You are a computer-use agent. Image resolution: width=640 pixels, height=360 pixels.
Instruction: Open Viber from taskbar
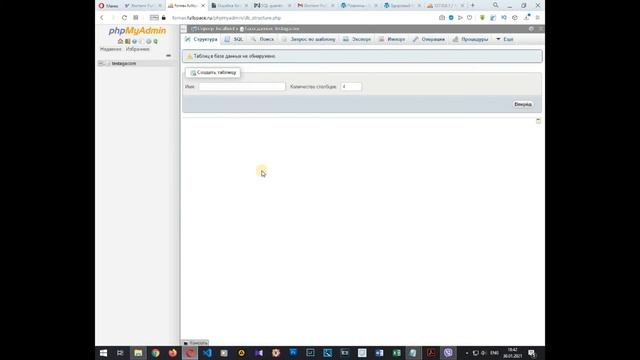click(448, 353)
